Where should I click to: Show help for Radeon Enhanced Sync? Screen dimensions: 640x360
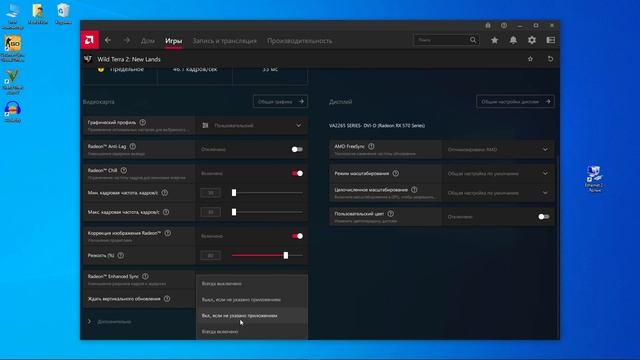[x=145, y=276]
